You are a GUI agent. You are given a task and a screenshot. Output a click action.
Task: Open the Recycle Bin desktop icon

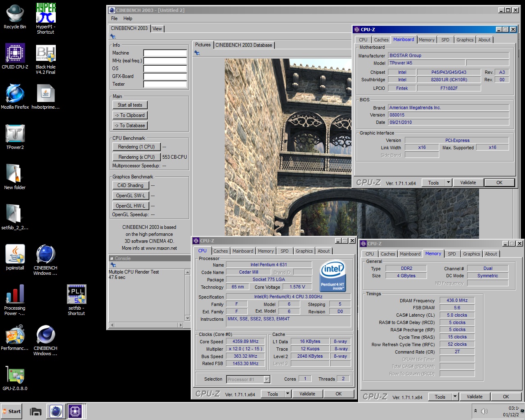[x=15, y=16]
